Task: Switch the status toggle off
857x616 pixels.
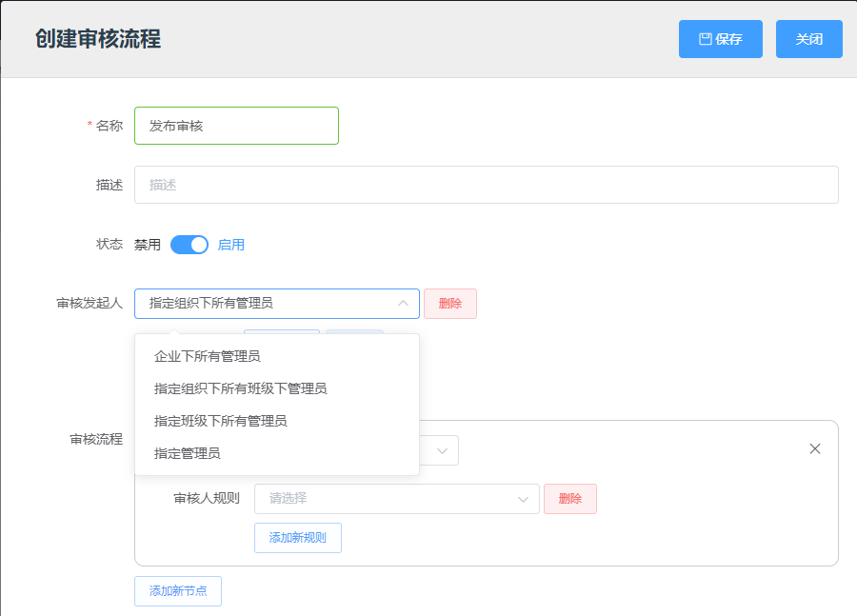Action: (189, 244)
